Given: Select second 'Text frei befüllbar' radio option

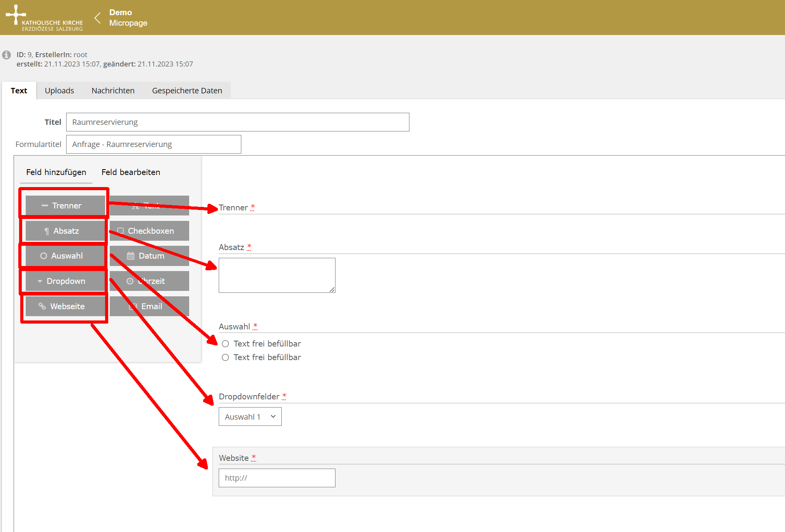Looking at the screenshot, I should (x=225, y=357).
